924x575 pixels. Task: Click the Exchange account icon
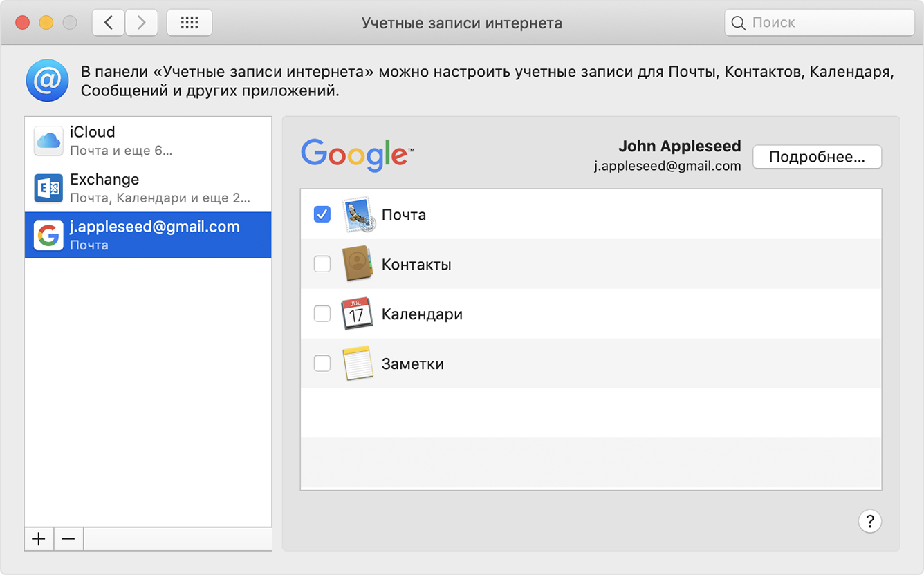(48, 188)
